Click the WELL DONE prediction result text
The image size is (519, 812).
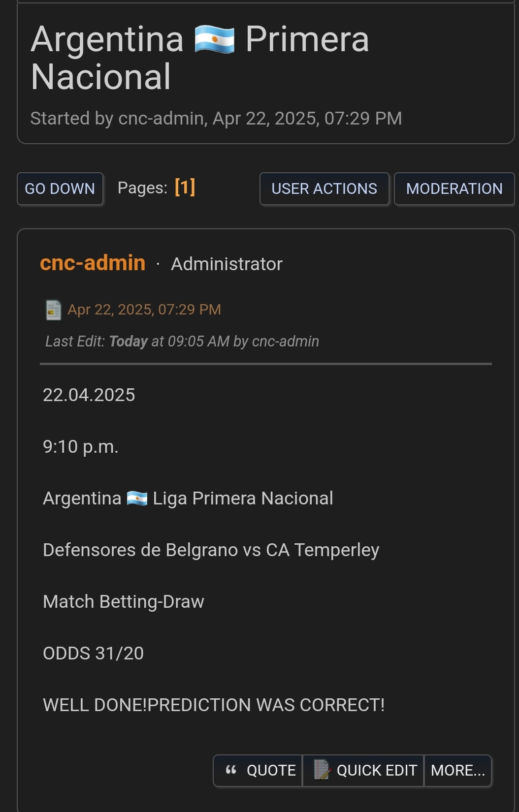[x=214, y=705]
